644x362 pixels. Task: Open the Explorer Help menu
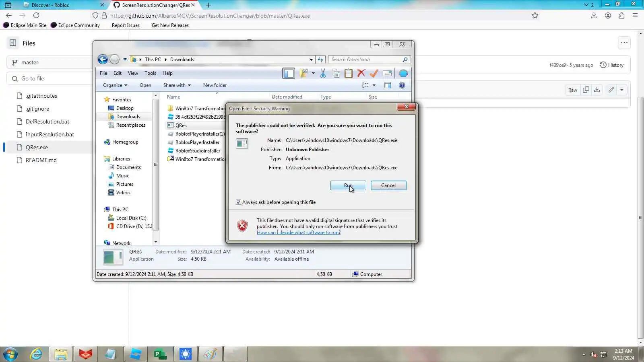167,73
